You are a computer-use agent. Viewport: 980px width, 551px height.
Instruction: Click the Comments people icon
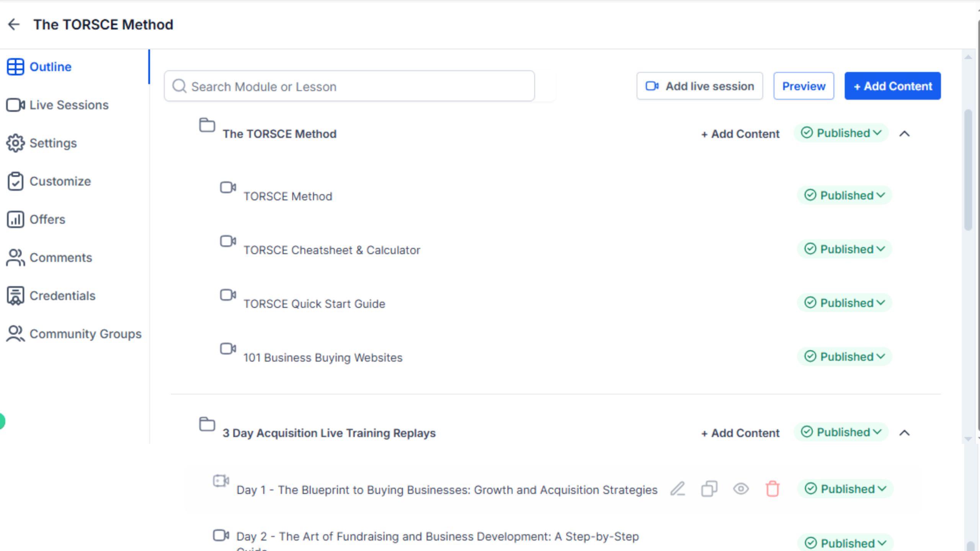click(15, 258)
